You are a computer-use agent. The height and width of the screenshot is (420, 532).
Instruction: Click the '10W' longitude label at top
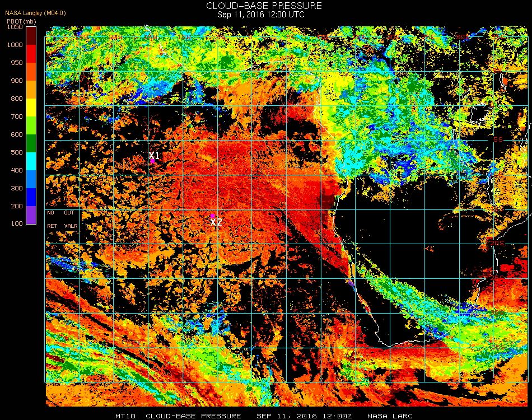[x=185, y=37]
